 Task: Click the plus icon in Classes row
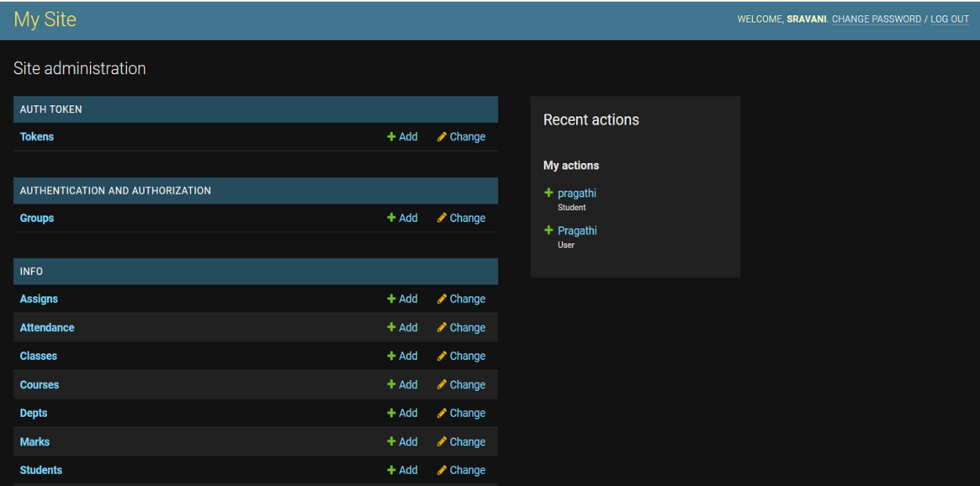coord(391,357)
